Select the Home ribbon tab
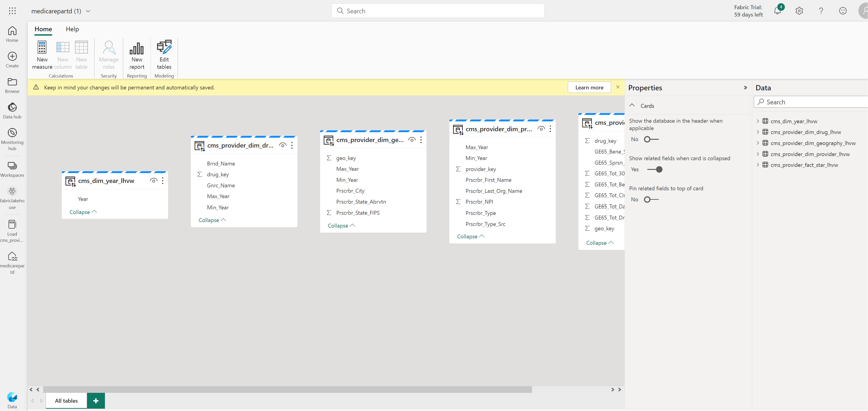The width and height of the screenshot is (868, 411). (x=43, y=29)
